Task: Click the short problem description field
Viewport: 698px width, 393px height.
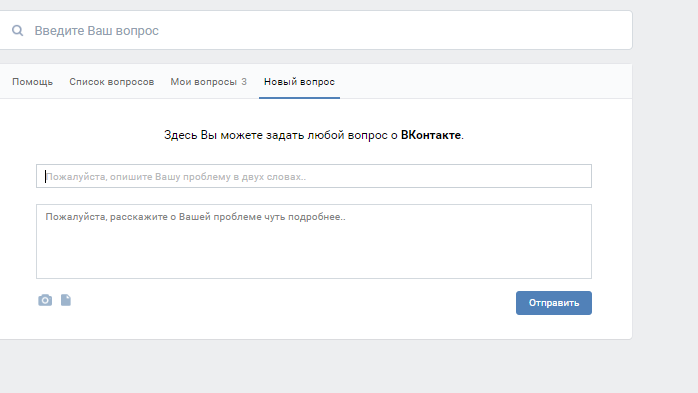Action: [x=314, y=176]
